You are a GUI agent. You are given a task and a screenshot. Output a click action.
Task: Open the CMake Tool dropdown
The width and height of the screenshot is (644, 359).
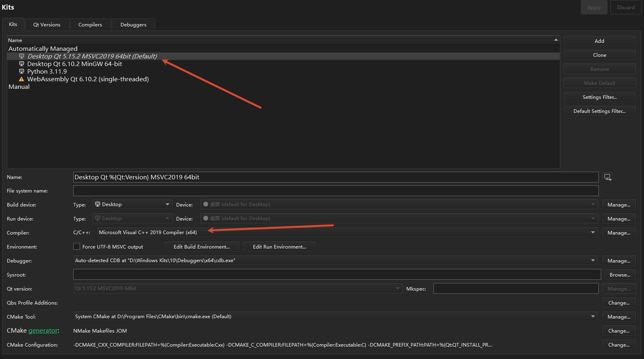335,317
